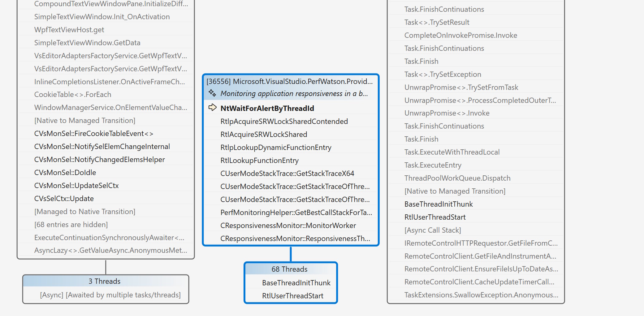This screenshot has height=316, width=644.
Task: Select the CookieTable<>.ForEach frame
Action: 73,94
